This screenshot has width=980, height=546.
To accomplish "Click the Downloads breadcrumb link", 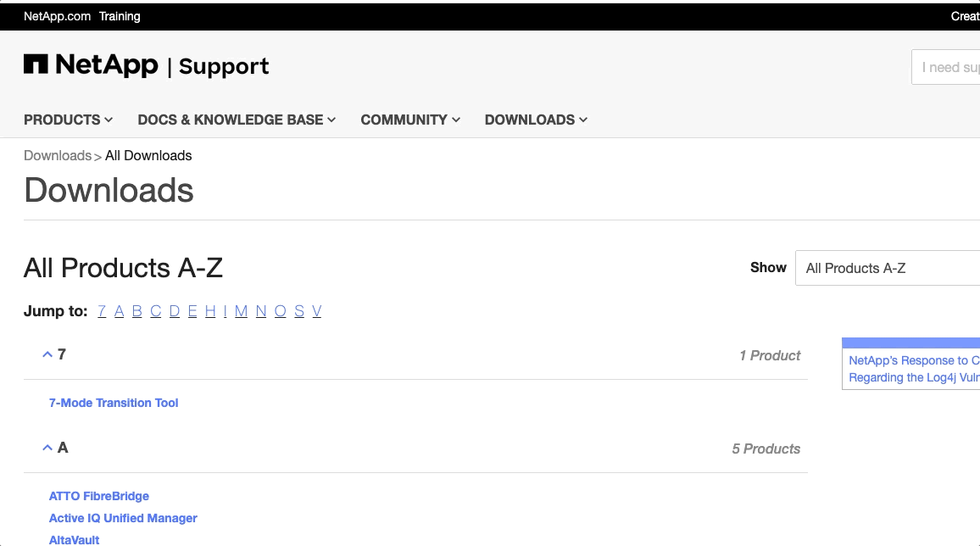I will (x=57, y=155).
